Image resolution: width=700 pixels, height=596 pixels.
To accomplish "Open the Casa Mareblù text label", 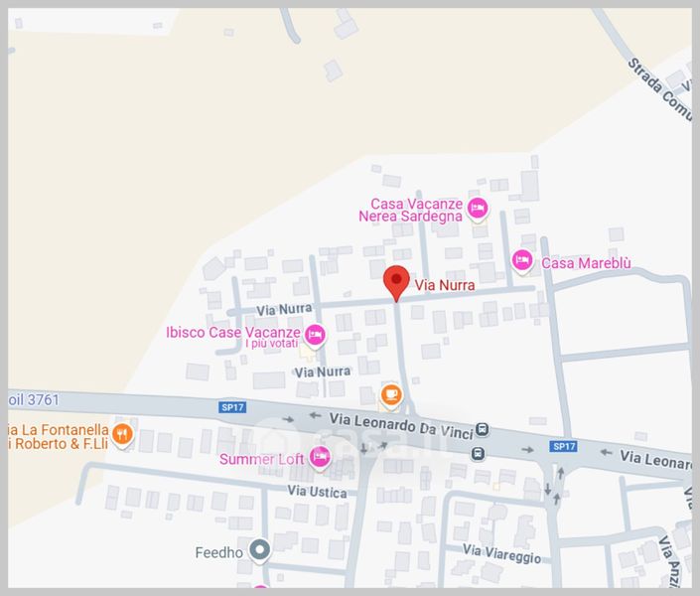I will (x=586, y=263).
